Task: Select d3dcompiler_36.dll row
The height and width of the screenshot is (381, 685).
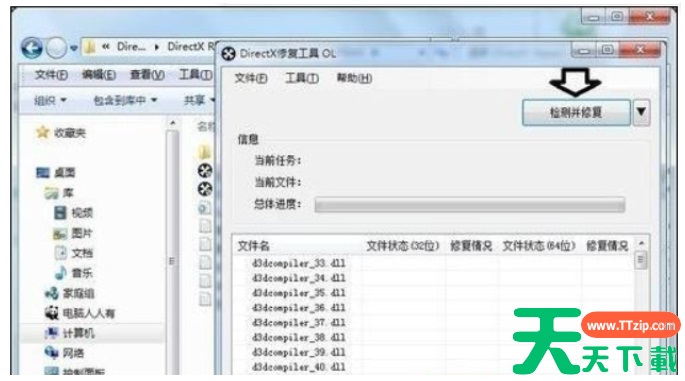Action: click(299, 308)
